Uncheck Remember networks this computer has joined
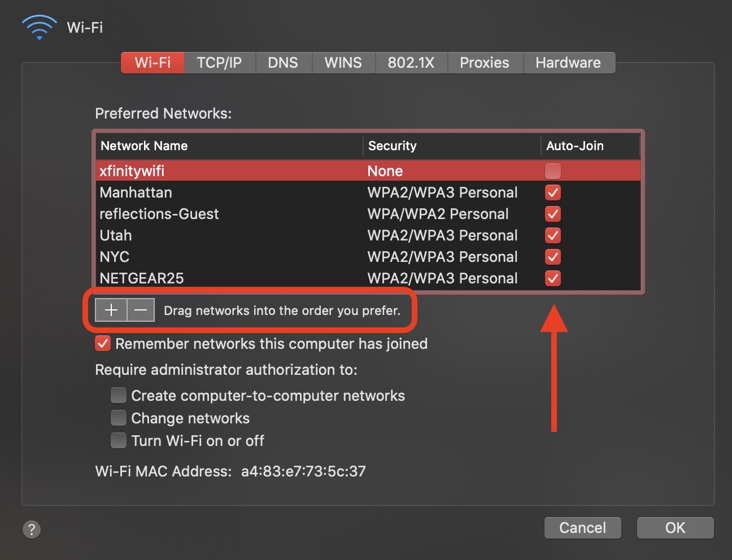The image size is (732, 560). (x=103, y=344)
